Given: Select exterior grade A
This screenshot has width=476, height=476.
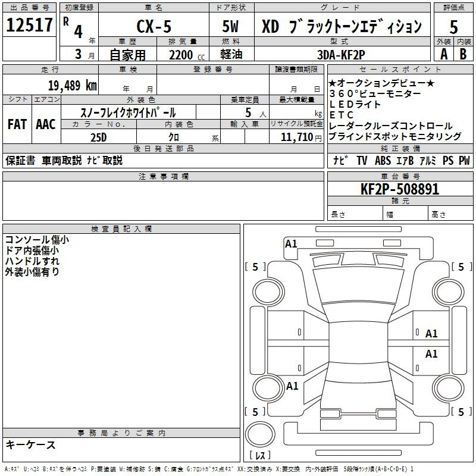Looking at the screenshot, I should 444,54.
